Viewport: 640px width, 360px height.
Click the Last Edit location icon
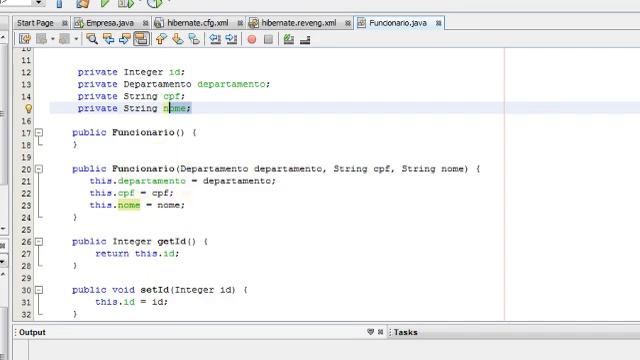coord(25,39)
